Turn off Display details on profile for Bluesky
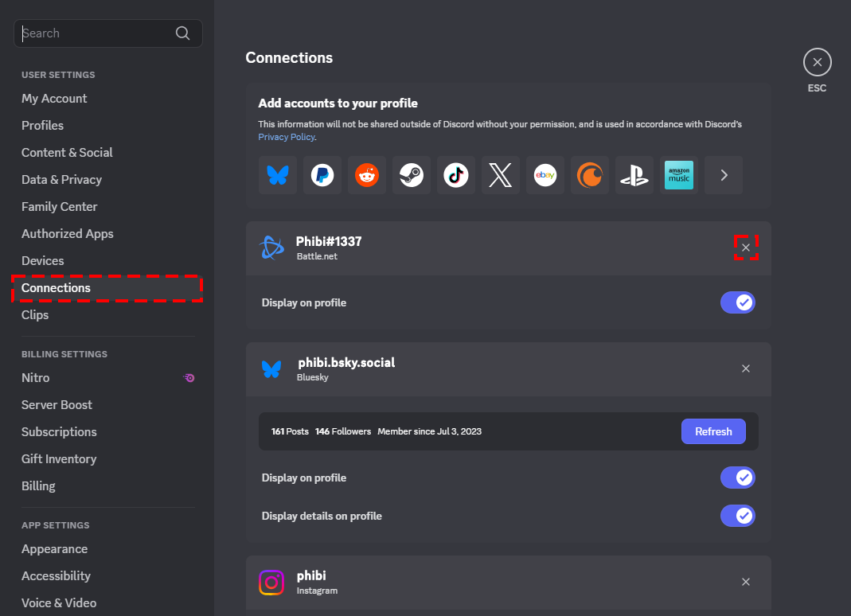 coord(737,516)
